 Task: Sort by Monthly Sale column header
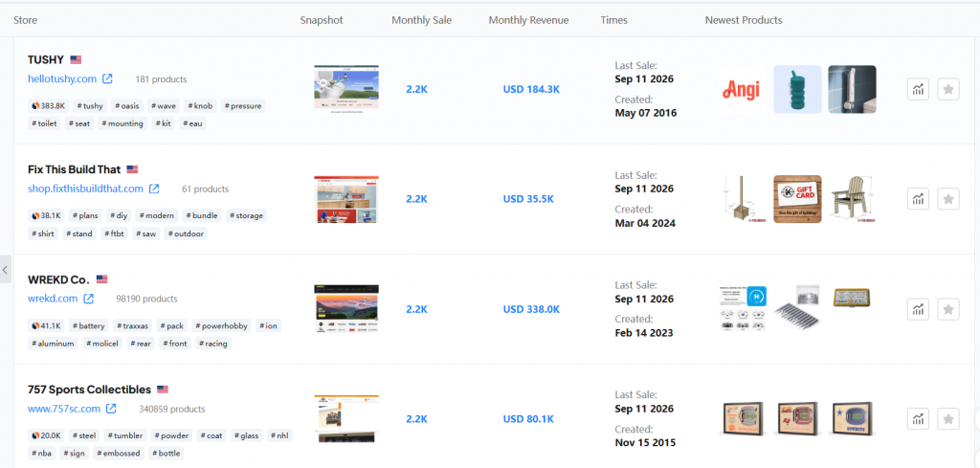[x=421, y=20]
